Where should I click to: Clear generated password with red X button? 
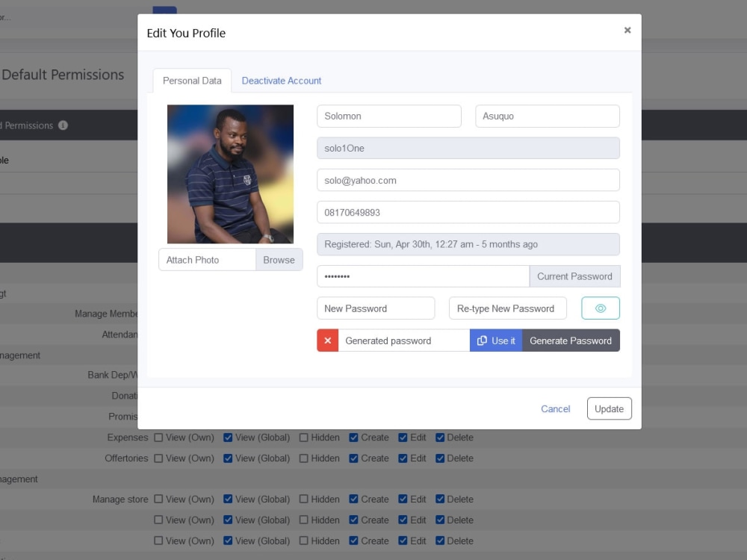point(328,340)
